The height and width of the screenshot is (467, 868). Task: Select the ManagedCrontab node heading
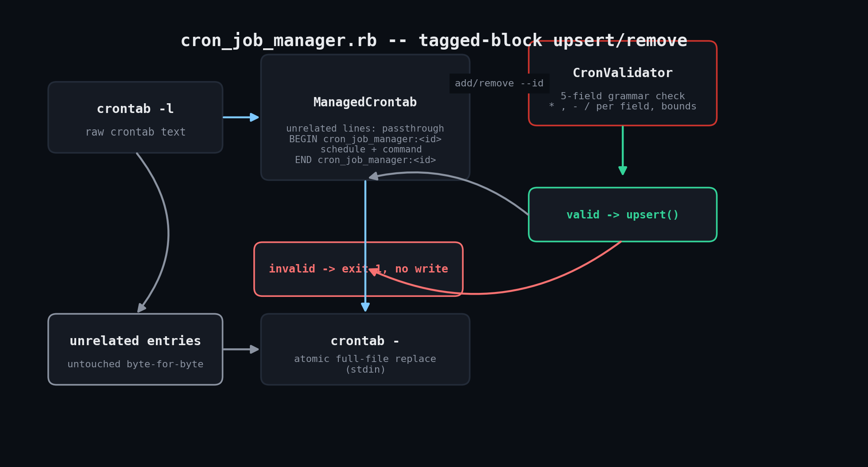coord(365,102)
